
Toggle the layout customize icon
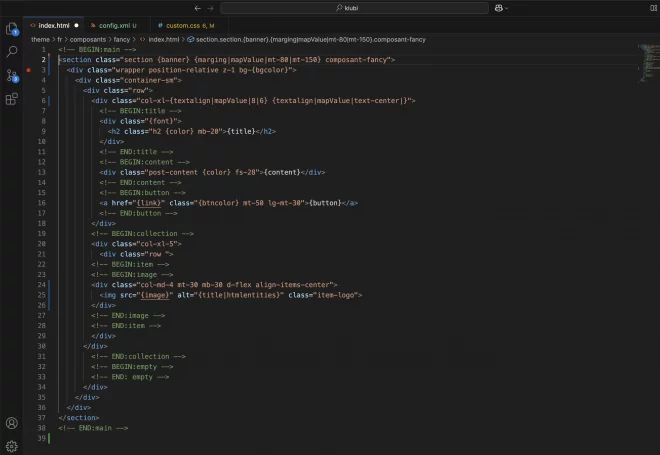[x=654, y=8]
